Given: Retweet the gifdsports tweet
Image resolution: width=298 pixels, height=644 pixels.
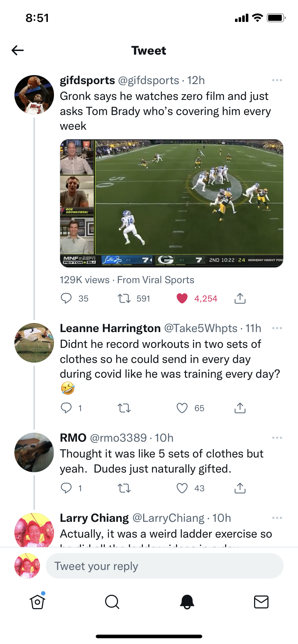Looking at the screenshot, I should coord(125,299).
